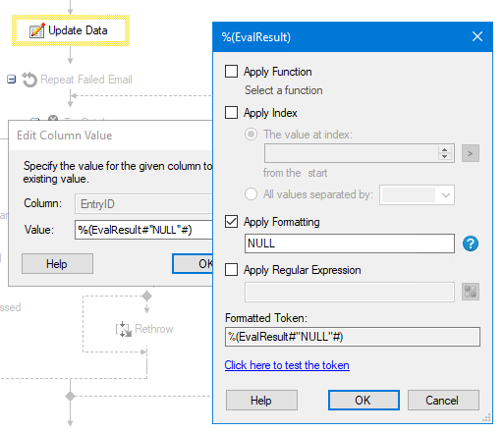The image size is (504, 433).
Task: Uncheck Apply Formatting checkbox
Action: [231, 222]
